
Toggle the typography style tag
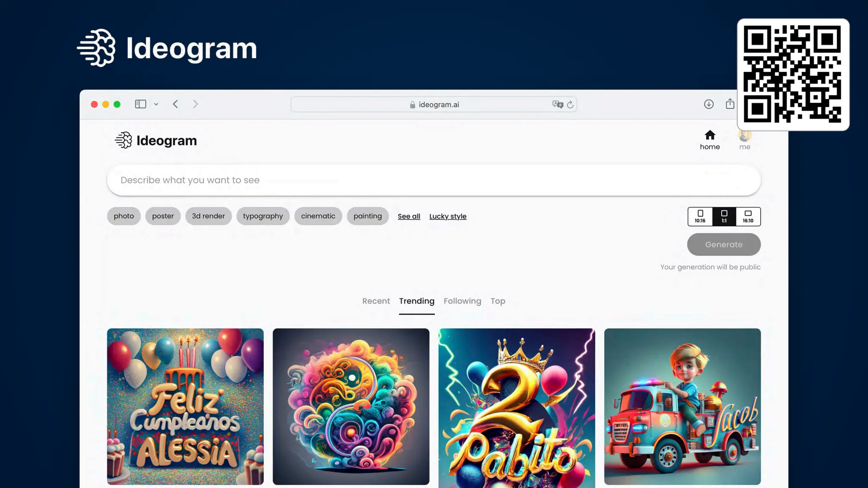pyautogui.click(x=263, y=216)
